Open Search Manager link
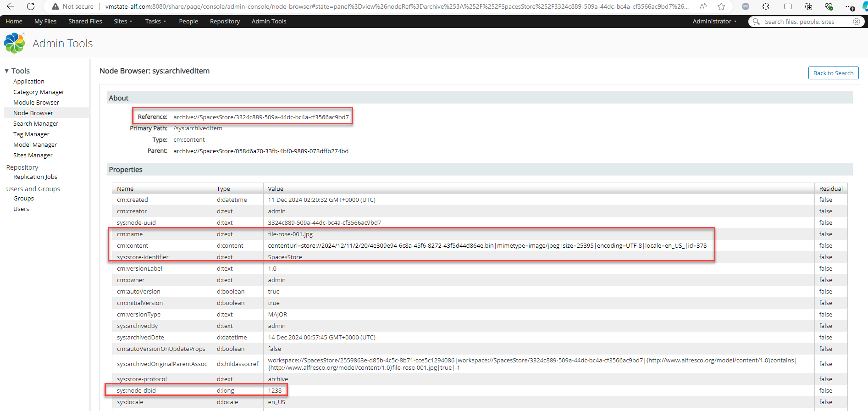868x411 pixels. click(x=36, y=123)
